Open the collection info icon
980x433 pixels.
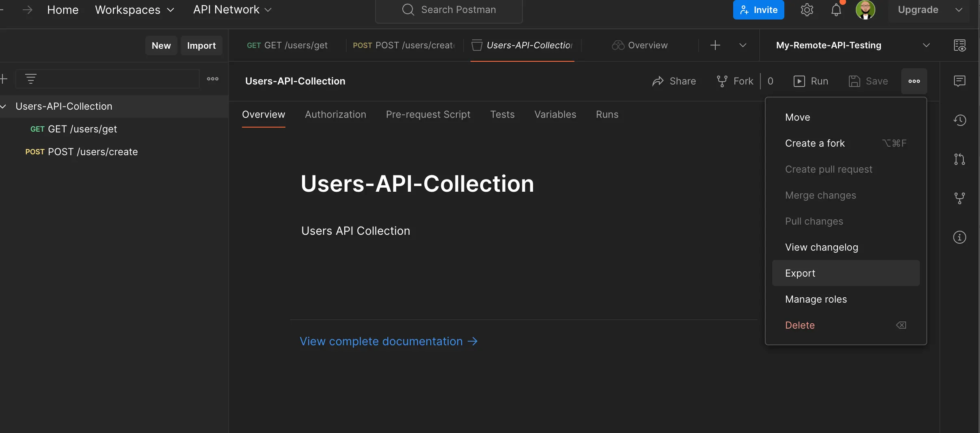(x=960, y=237)
